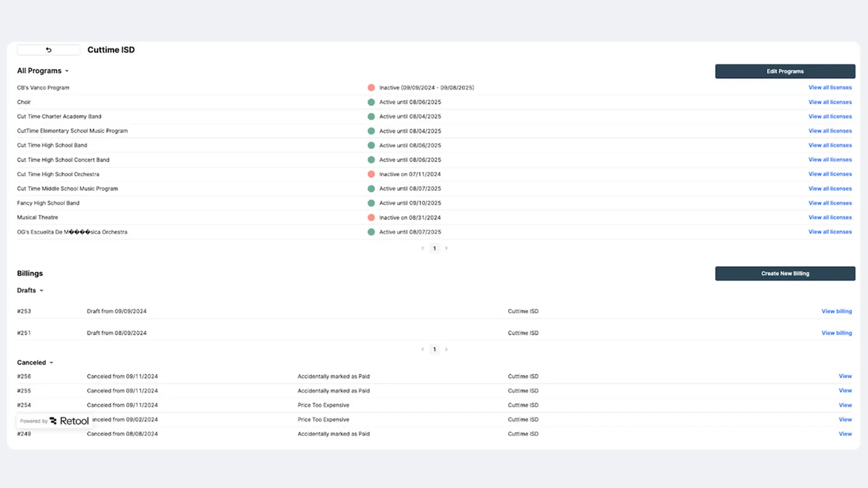View canceled billing #256
Image resolution: width=868 pixels, height=488 pixels.
pos(845,376)
